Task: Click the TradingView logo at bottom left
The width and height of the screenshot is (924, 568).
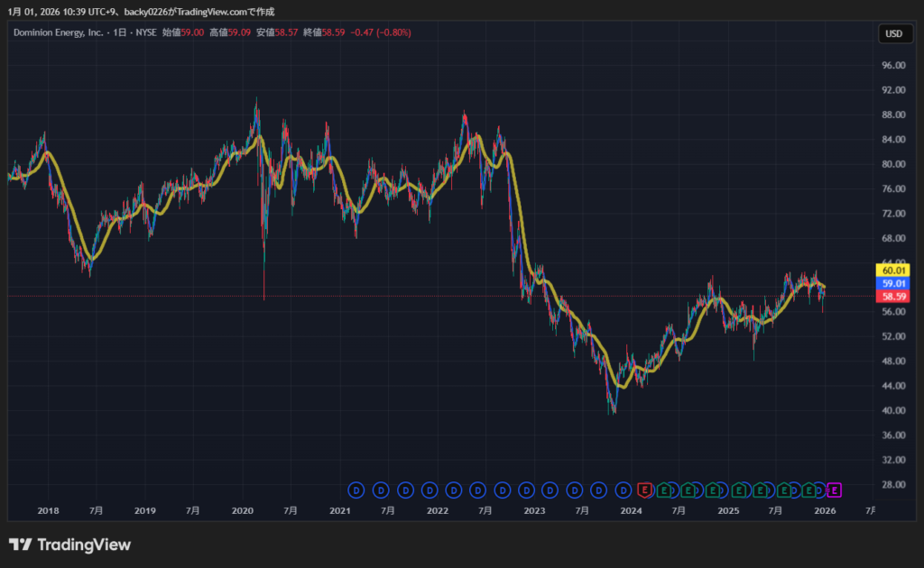Action: (x=69, y=545)
